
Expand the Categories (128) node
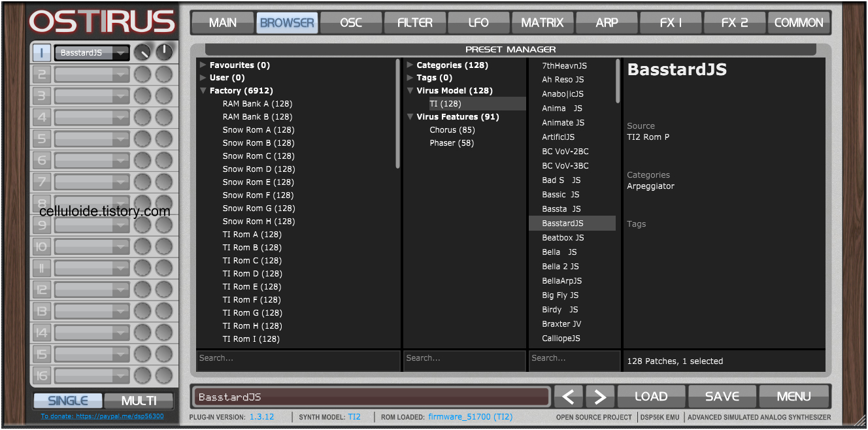point(410,65)
